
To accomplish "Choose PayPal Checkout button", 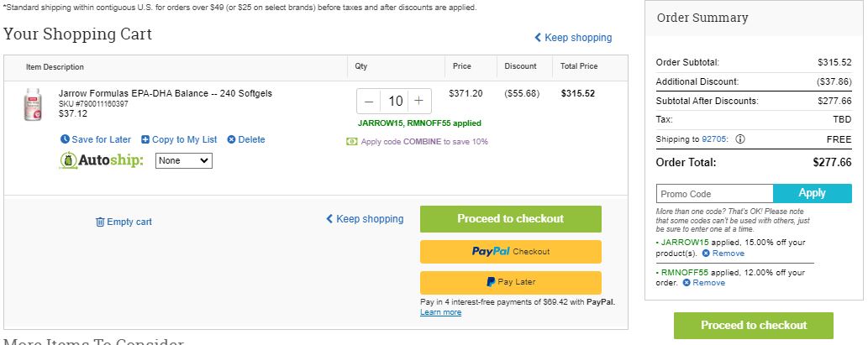I will pos(510,252).
